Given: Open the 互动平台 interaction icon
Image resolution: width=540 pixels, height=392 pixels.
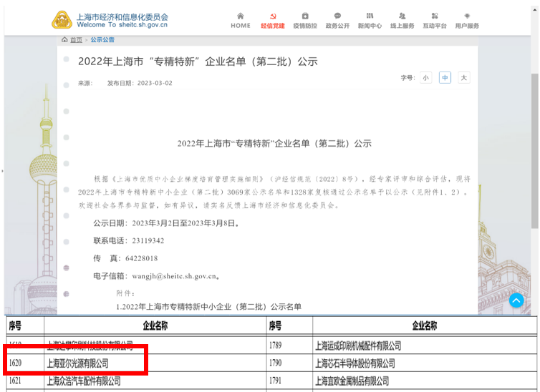Looking at the screenshot, I should point(435,16).
